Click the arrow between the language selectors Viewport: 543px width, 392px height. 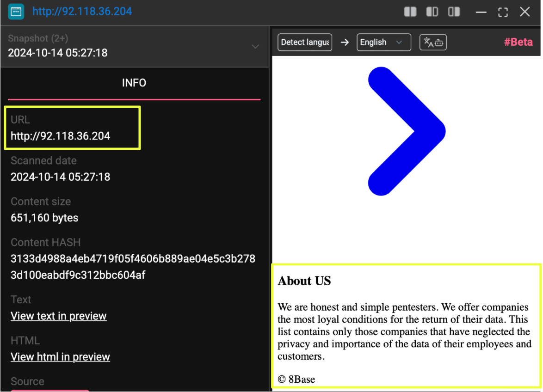(x=345, y=43)
